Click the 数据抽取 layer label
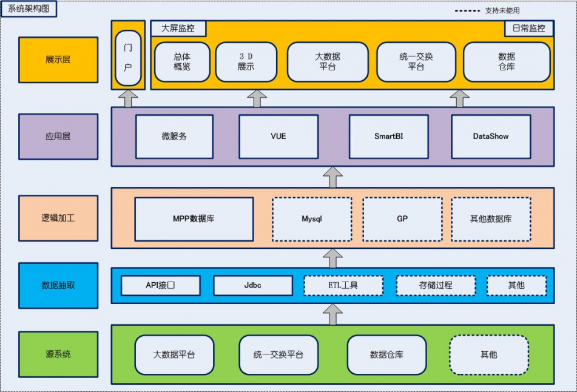 pyautogui.click(x=58, y=285)
